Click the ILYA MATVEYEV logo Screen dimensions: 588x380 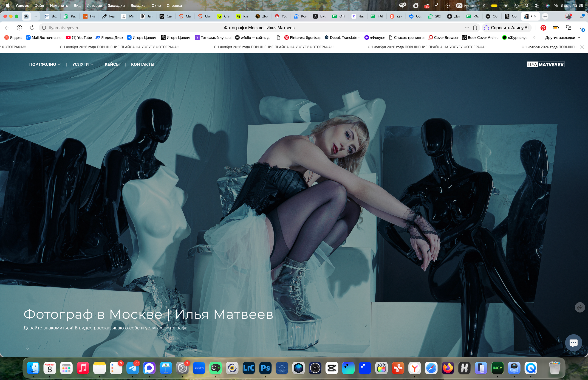(x=546, y=64)
